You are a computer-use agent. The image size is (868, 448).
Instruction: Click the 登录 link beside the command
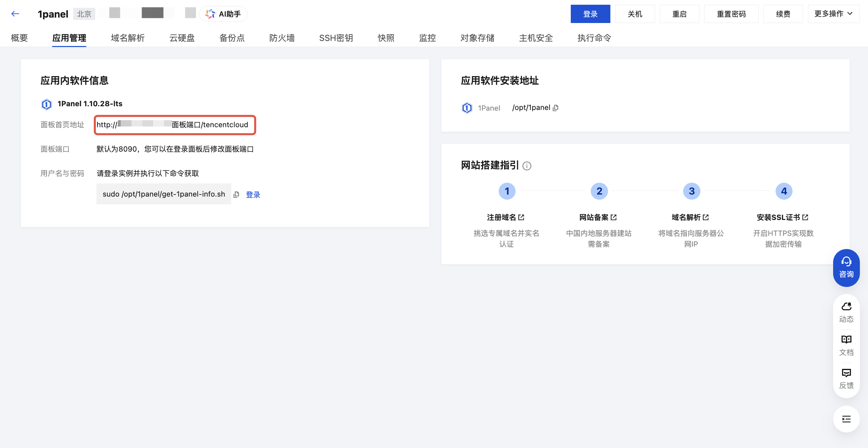pyautogui.click(x=253, y=195)
